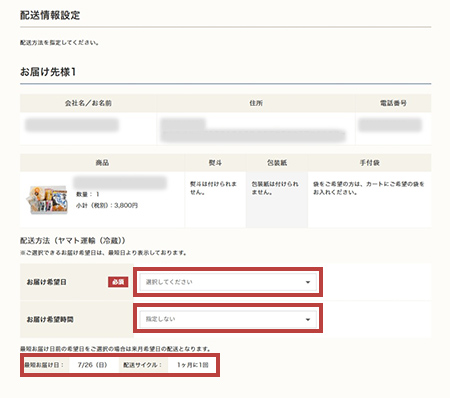Click the 熨斗は付けられません text

click(213, 188)
